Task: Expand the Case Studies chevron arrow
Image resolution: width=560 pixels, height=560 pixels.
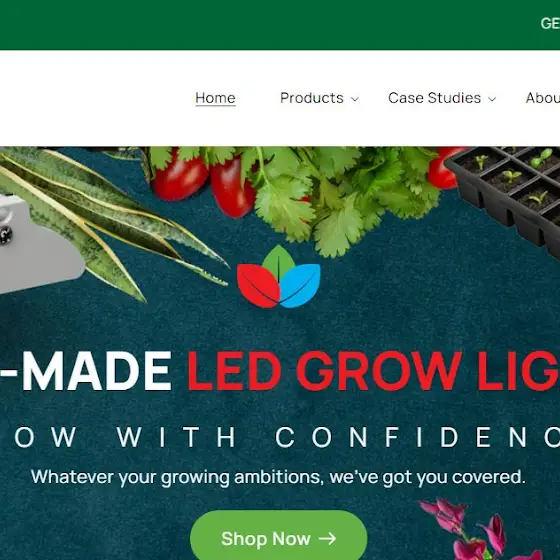Action: coord(492,99)
